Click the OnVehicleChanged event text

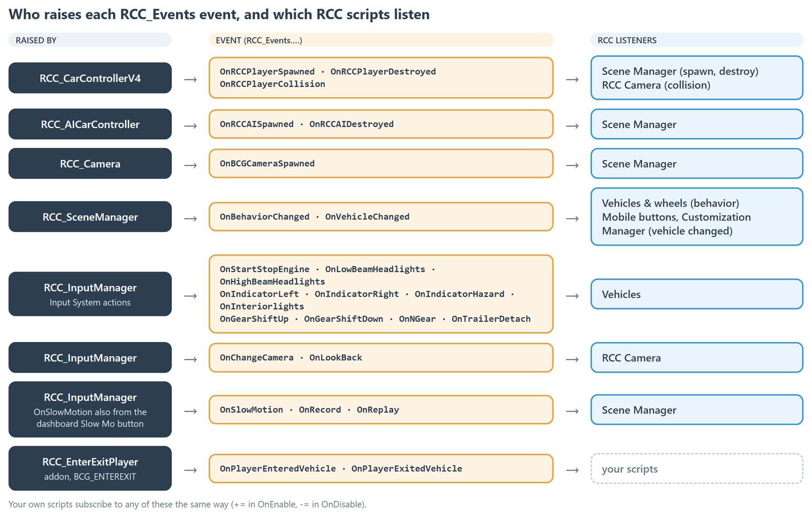coord(367,217)
